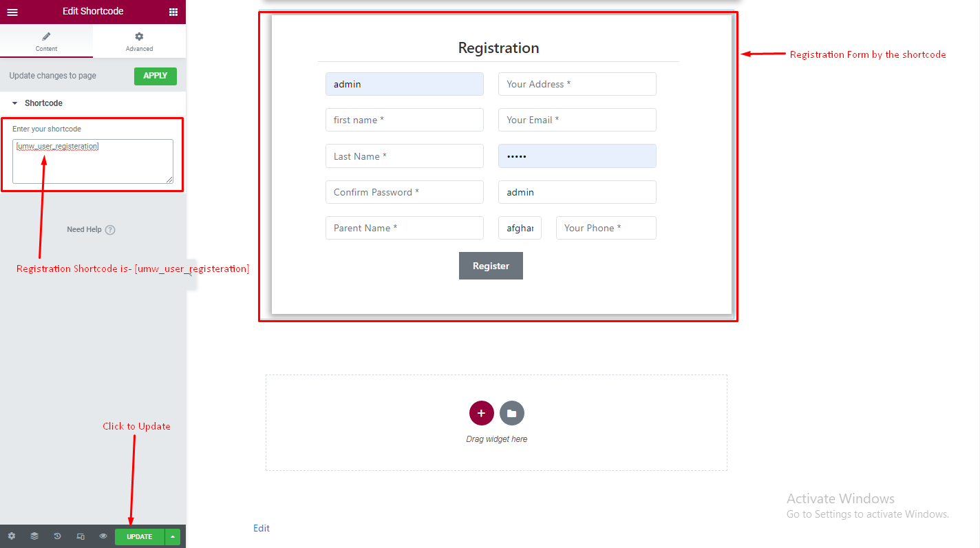The height and width of the screenshot is (548, 980).
Task: Open the template library folder icon
Action: pyautogui.click(x=511, y=412)
